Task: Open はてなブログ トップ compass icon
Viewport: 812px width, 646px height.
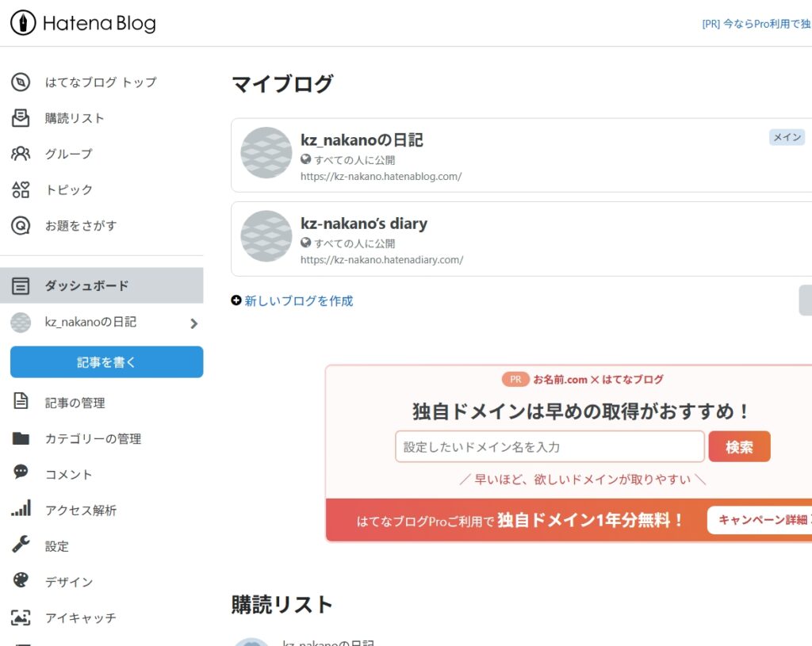Action: (21, 82)
